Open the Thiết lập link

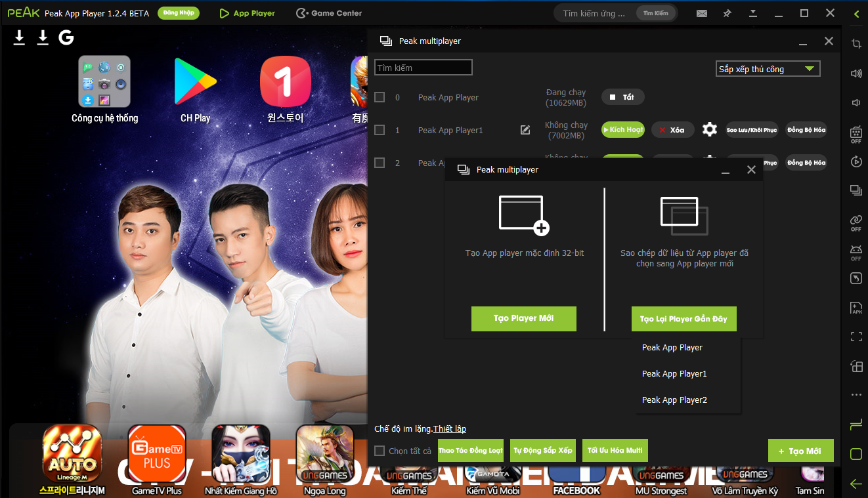(x=450, y=428)
